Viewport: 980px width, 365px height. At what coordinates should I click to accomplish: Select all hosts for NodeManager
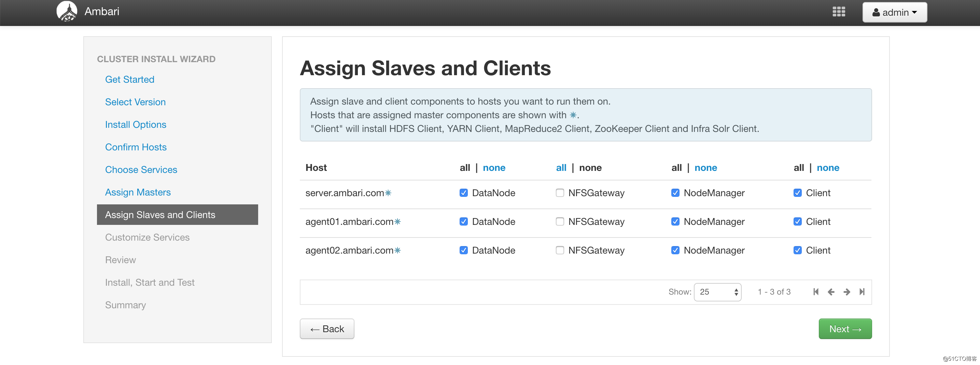point(676,167)
